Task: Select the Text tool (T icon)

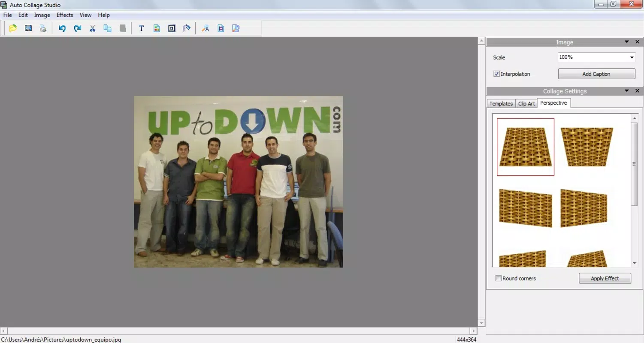Action: pyautogui.click(x=141, y=28)
